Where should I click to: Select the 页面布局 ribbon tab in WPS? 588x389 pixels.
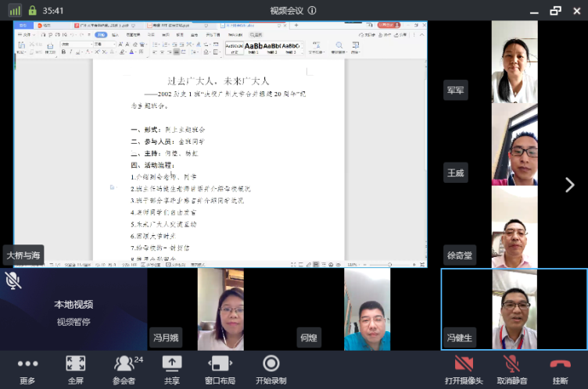tap(134, 35)
